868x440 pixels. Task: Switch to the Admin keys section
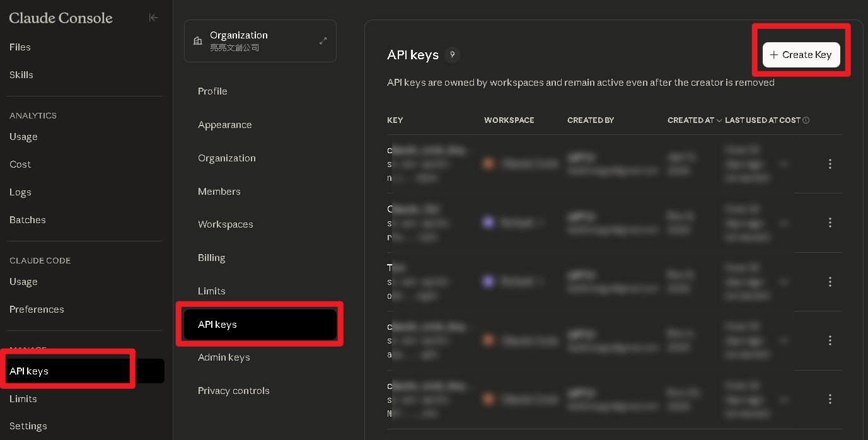224,357
